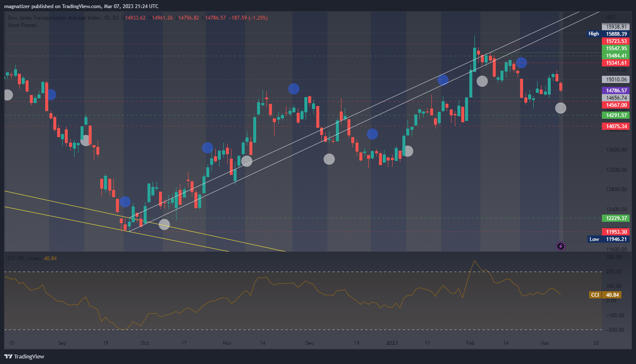This screenshot has height=364, width=636.
Task: Select the white moon marker in March
Action: (561, 108)
